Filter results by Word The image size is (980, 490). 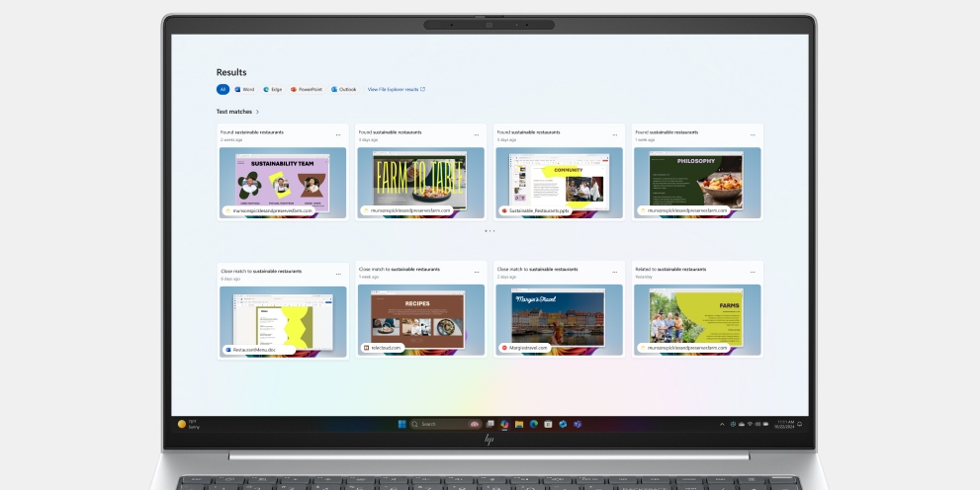pos(244,89)
